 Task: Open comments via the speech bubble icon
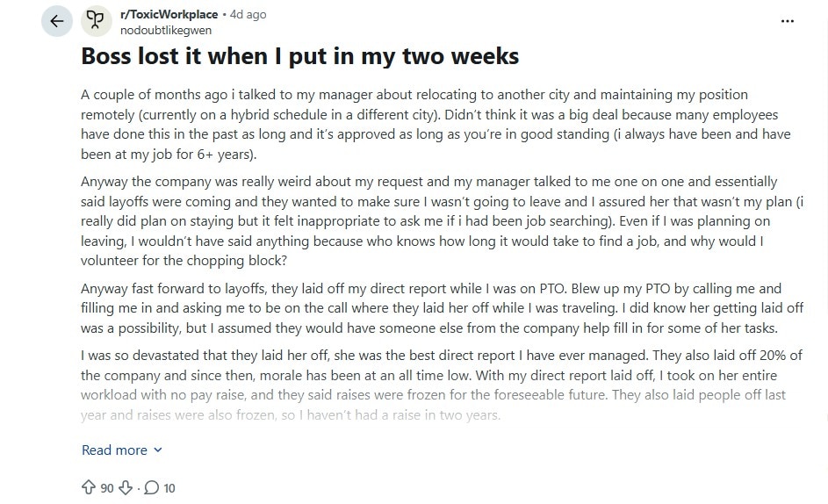pos(152,487)
